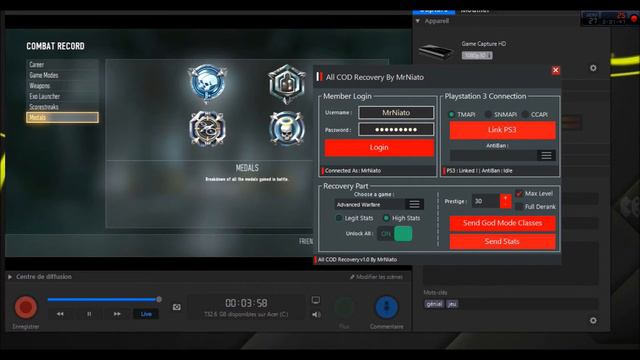Click the 'jeu' tag
Image resolution: width=640 pixels, height=360 pixels.
(x=452, y=304)
